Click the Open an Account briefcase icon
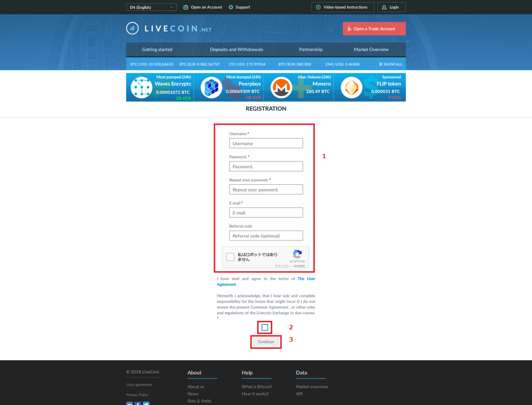This screenshot has height=405, width=532. point(185,7)
